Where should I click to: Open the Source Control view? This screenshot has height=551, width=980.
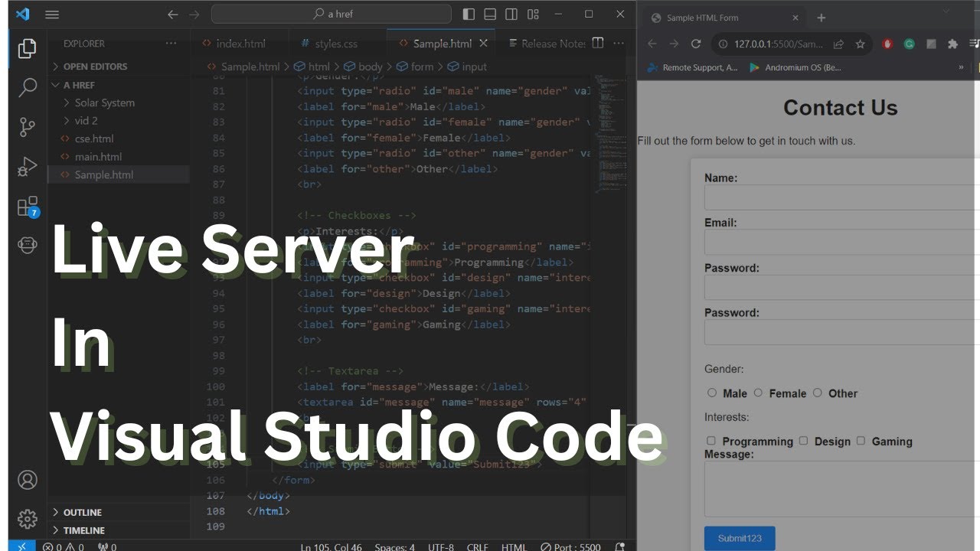28,127
